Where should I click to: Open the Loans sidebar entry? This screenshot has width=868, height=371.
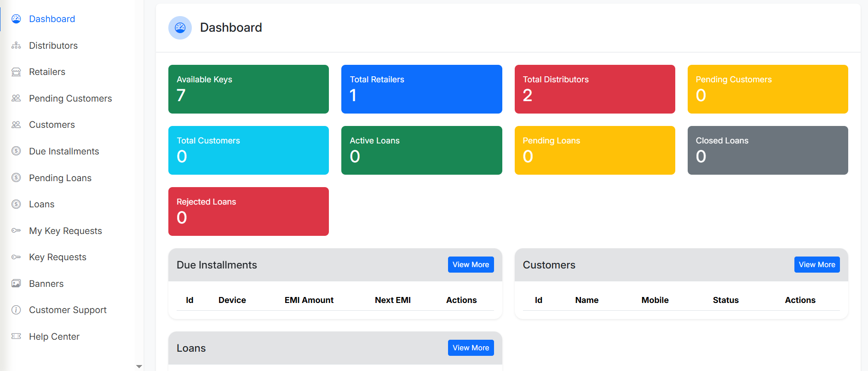[41, 204]
